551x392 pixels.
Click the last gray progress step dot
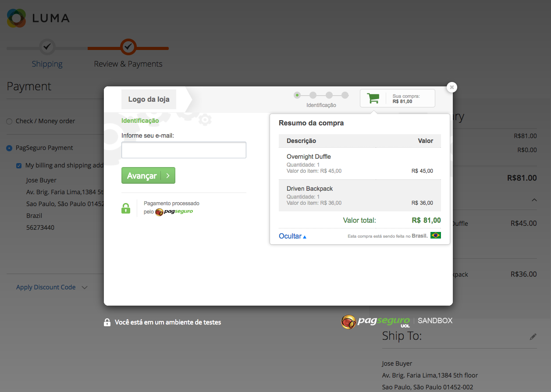[x=345, y=95]
